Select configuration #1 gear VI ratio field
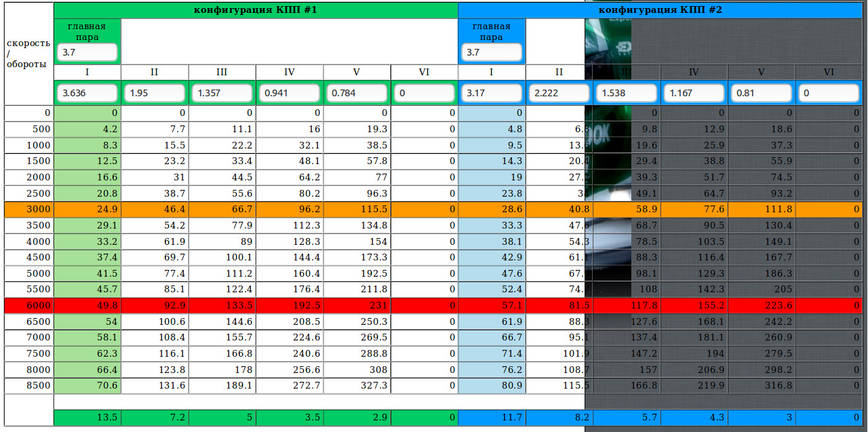 pyautogui.click(x=425, y=93)
